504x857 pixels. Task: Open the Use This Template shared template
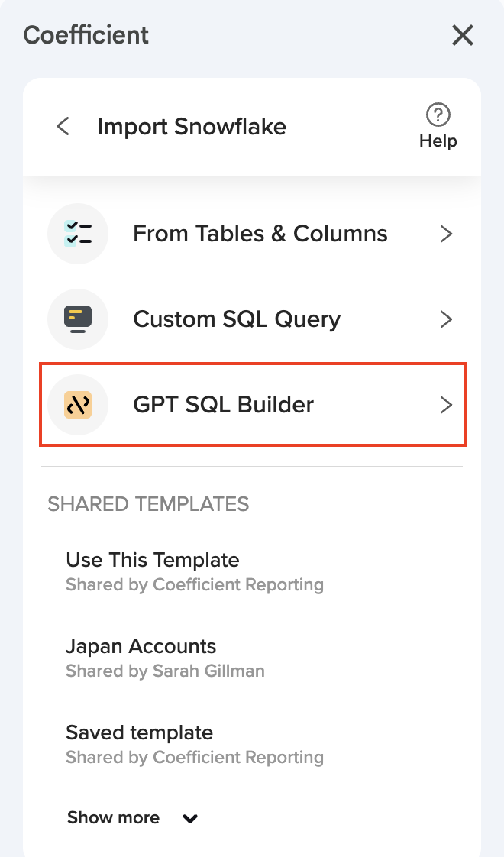point(153,560)
